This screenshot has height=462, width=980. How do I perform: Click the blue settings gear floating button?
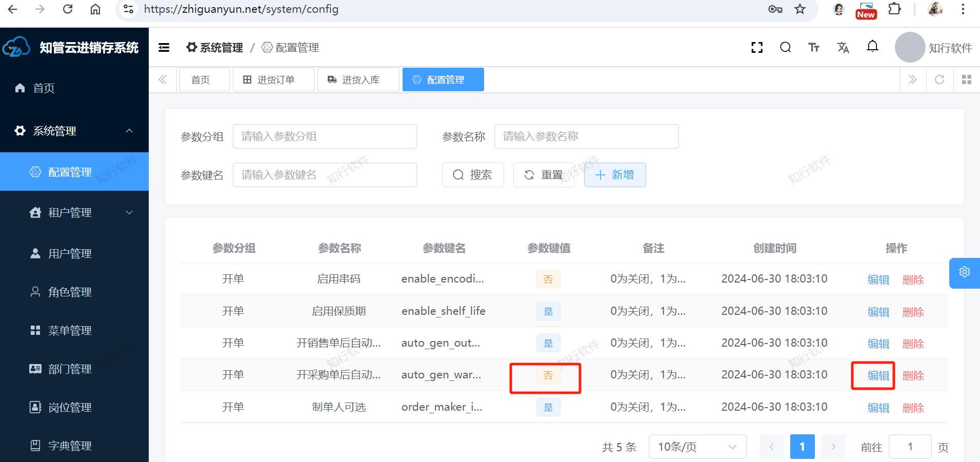(964, 272)
